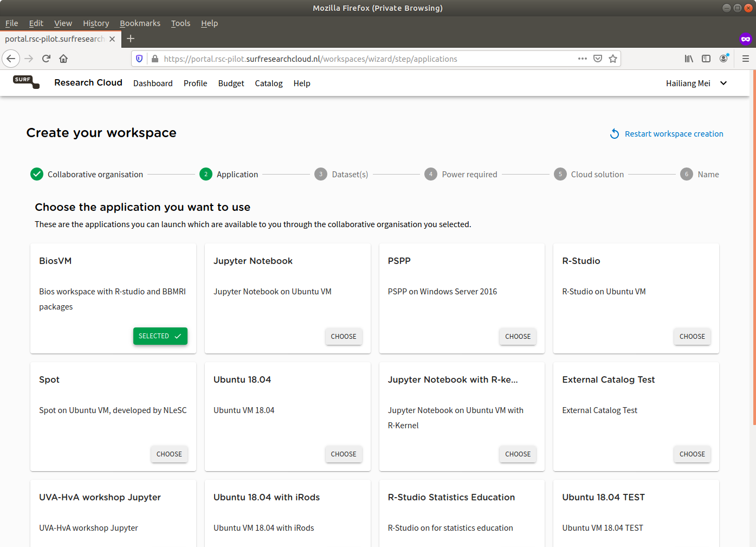Screen dimensions: 756x547
Task: Choose Jupyter Notebook with R-kernel
Action: [518, 454]
